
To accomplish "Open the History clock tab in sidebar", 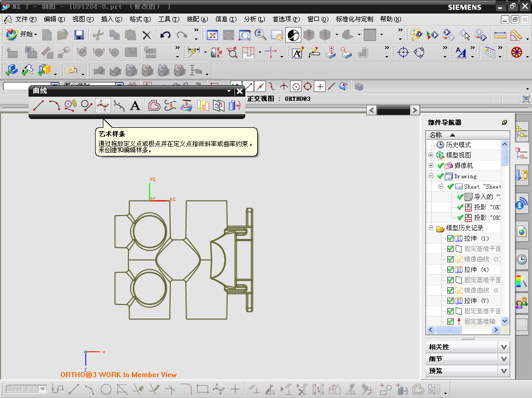I will click(521, 260).
